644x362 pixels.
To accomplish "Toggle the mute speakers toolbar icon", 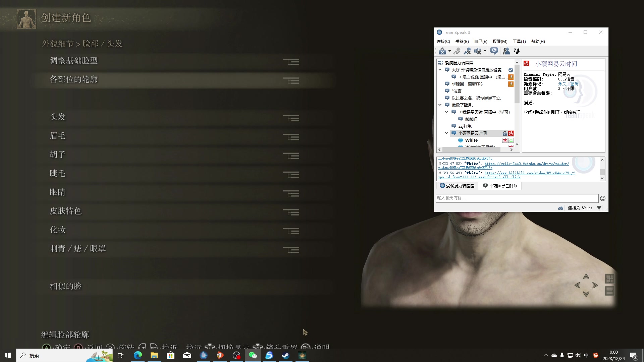I will [478, 51].
